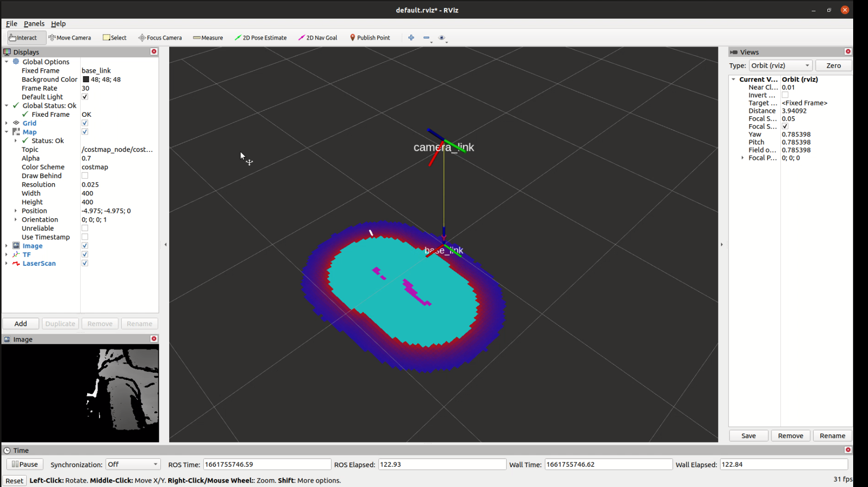Activate the Publish Point tool

click(x=370, y=37)
